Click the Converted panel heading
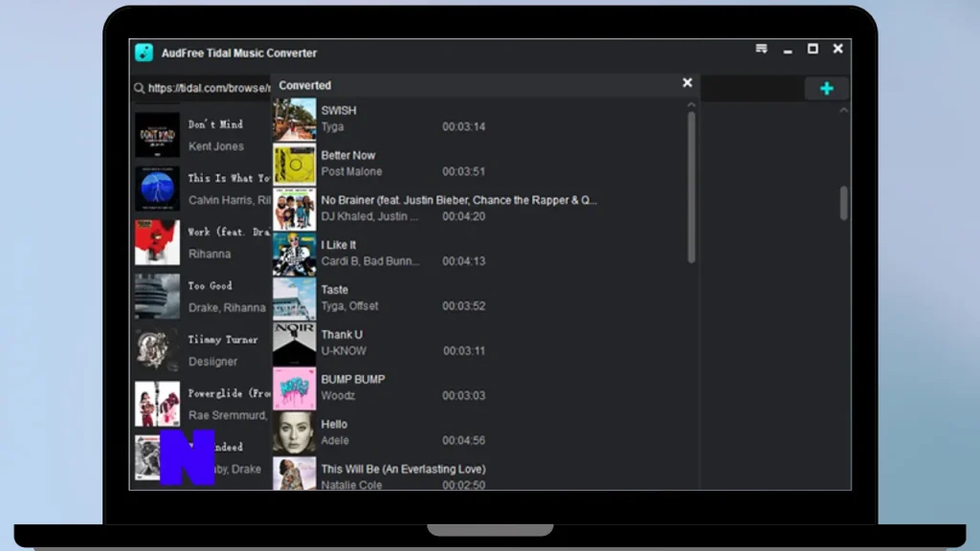Viewport: 980px width, 551px height. pyautogui.click(x=305, y=85)
